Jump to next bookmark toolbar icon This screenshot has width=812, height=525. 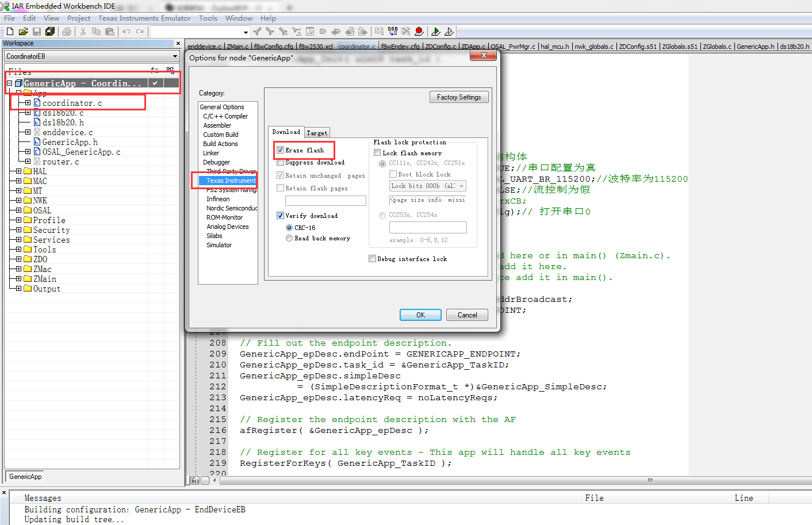click(336, 32)
